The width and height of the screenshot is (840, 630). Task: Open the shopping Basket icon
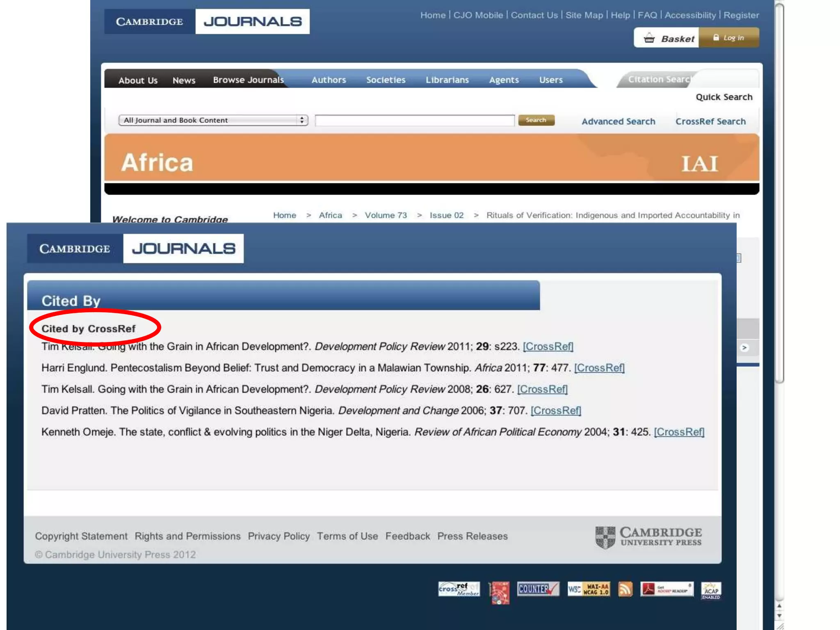(649, 38)
